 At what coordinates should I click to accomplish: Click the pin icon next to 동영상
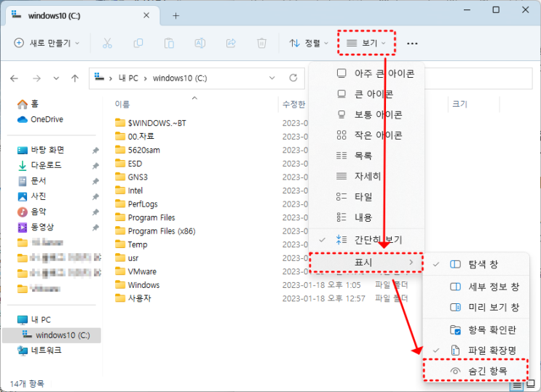point(95,228)
